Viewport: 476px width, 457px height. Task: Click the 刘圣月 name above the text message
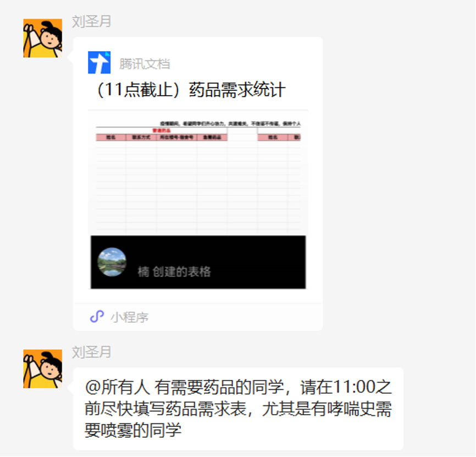(x=91, y=353)
